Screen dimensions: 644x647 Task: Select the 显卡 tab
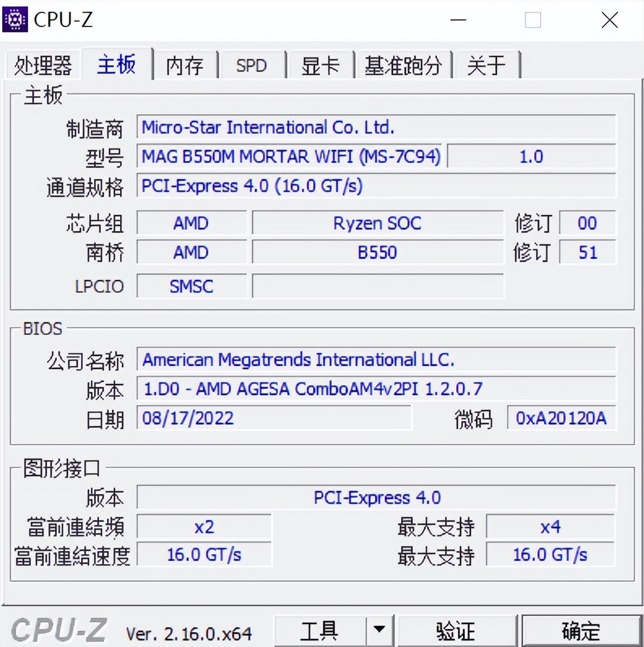[320, 66]
